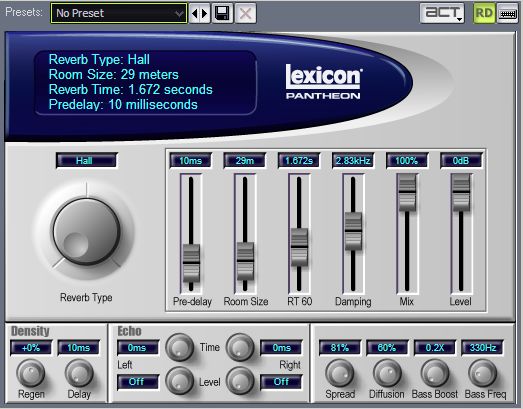Screen dimensions: 523x409
Task: Click the 'Predelay: 10 milliseconds' display line
Action: coord(123,104)
